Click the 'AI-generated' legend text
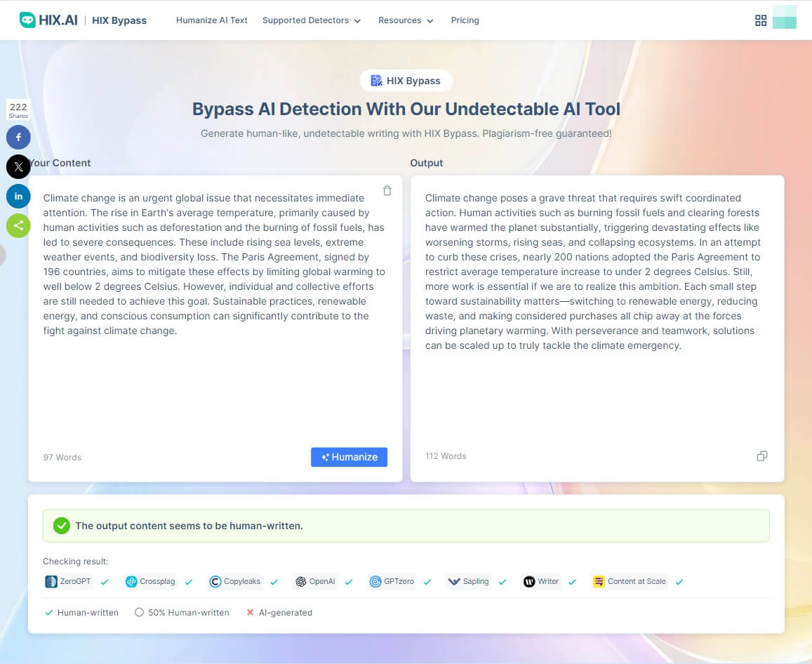This screenshot has width=812, height=664. click(x=286, y=612)
